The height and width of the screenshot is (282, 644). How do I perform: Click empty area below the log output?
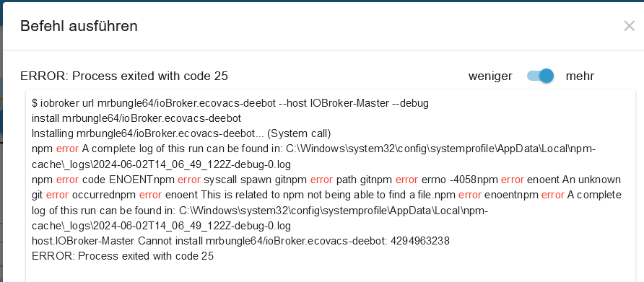point(328,272)
